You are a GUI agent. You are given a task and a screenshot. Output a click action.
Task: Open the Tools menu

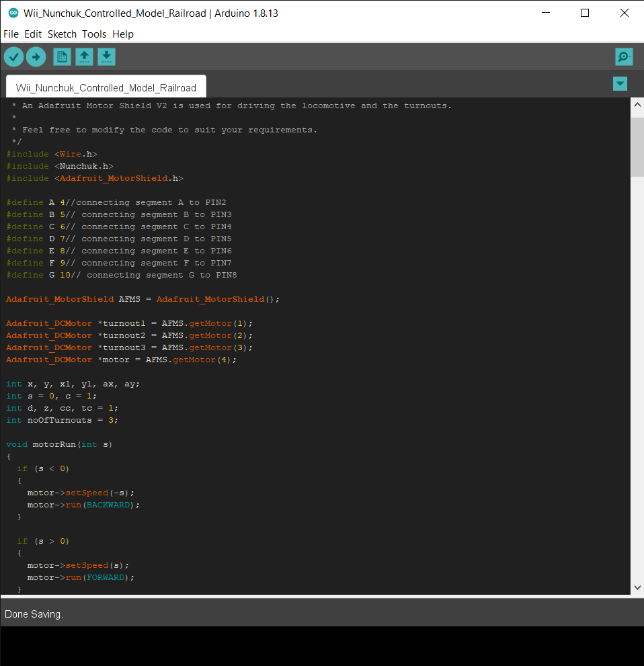94,34
